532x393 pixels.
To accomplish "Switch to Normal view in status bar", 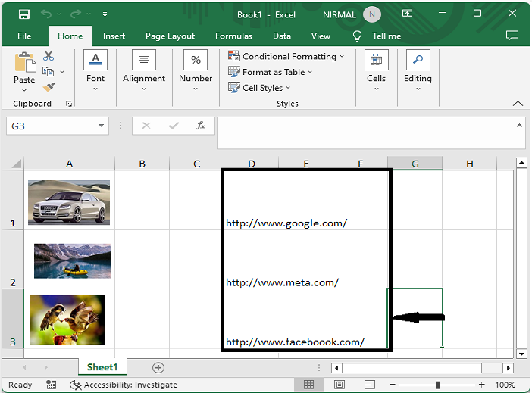I will [309, 385].
